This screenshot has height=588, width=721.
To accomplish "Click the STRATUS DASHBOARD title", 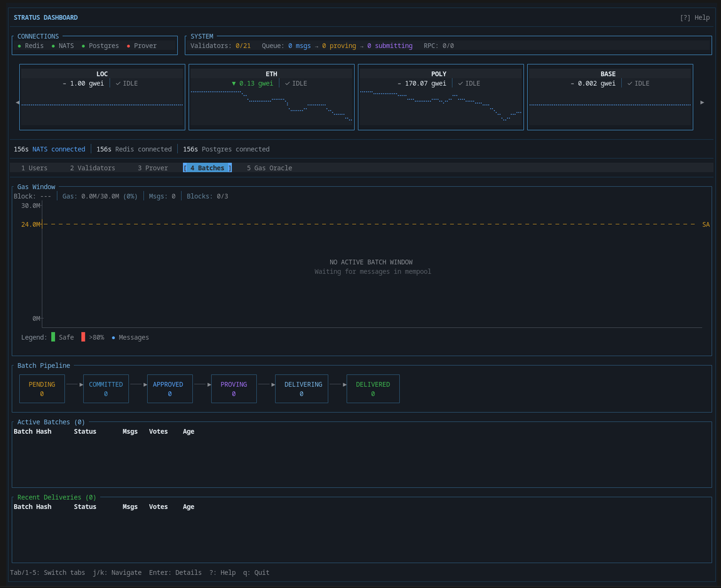I will (x=46, y=17).
